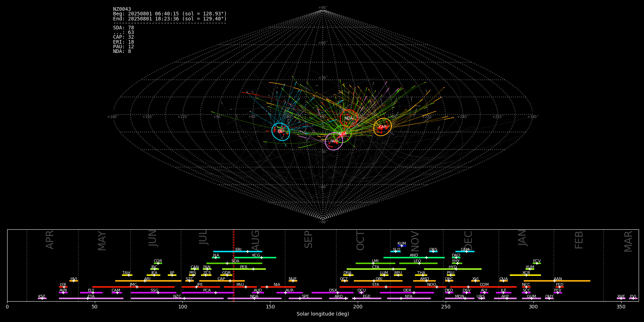Click the KUM shower bar

pos(402,246)
